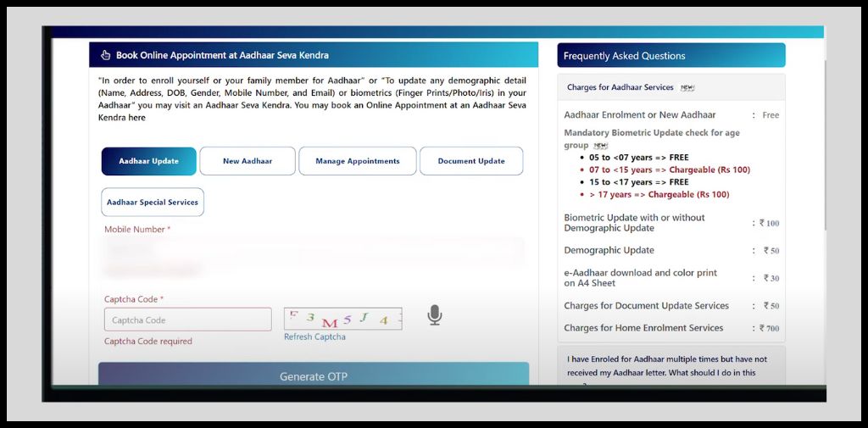Select Aadhaar Special Services tab

[153, 202]
